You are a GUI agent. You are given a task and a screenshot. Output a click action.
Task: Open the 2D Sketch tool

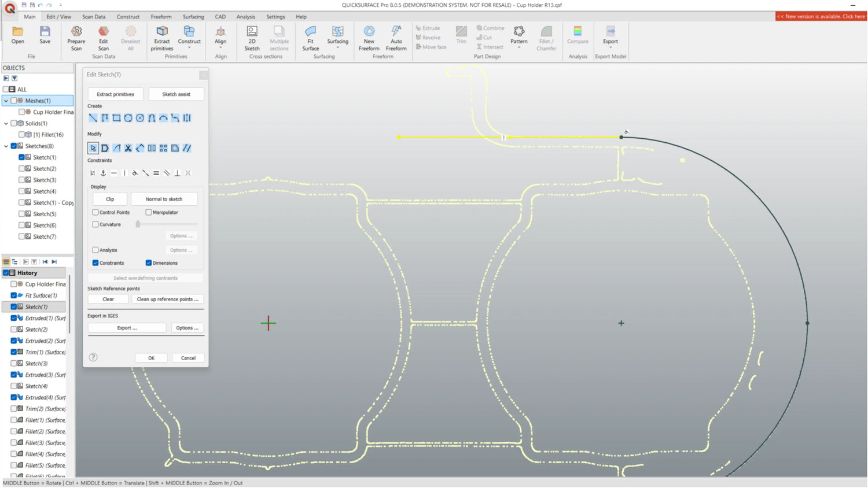252,36
